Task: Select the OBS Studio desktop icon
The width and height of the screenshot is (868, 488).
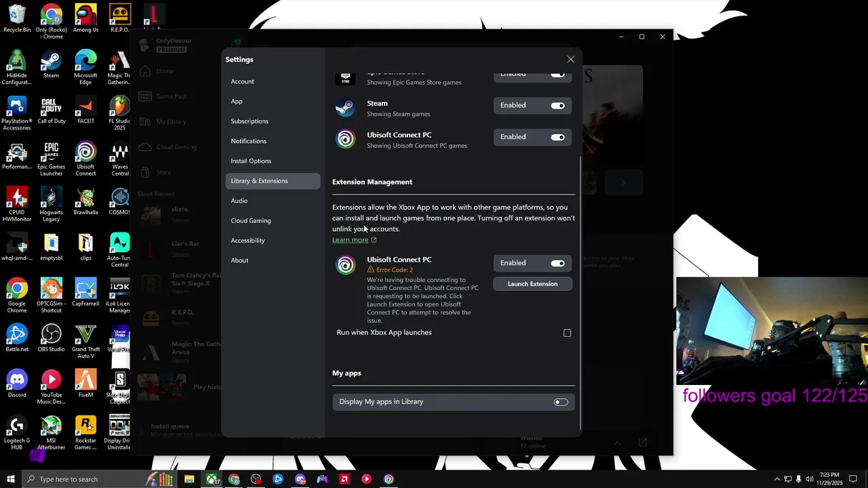Action: 51,338
